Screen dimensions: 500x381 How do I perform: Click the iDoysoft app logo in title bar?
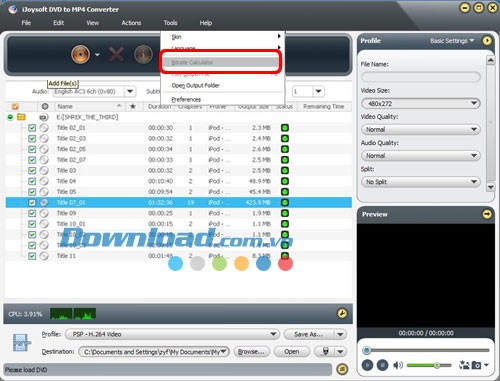click(x=13, y=9)
